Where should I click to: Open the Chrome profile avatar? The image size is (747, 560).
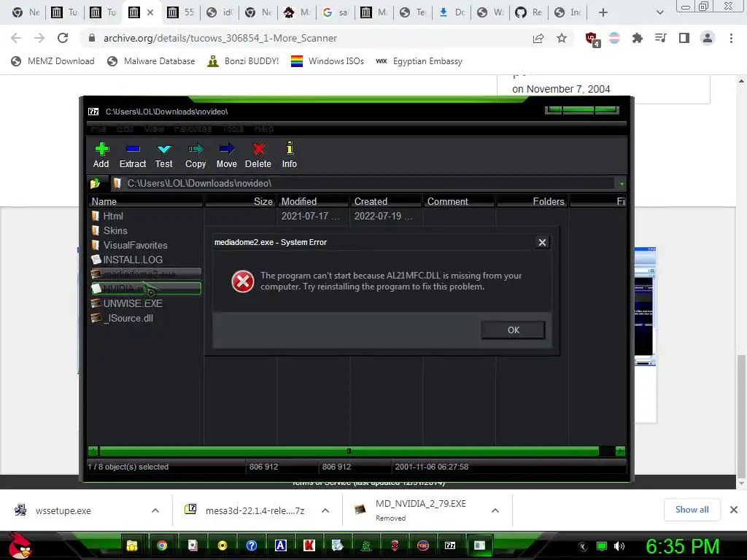point(708,38)
